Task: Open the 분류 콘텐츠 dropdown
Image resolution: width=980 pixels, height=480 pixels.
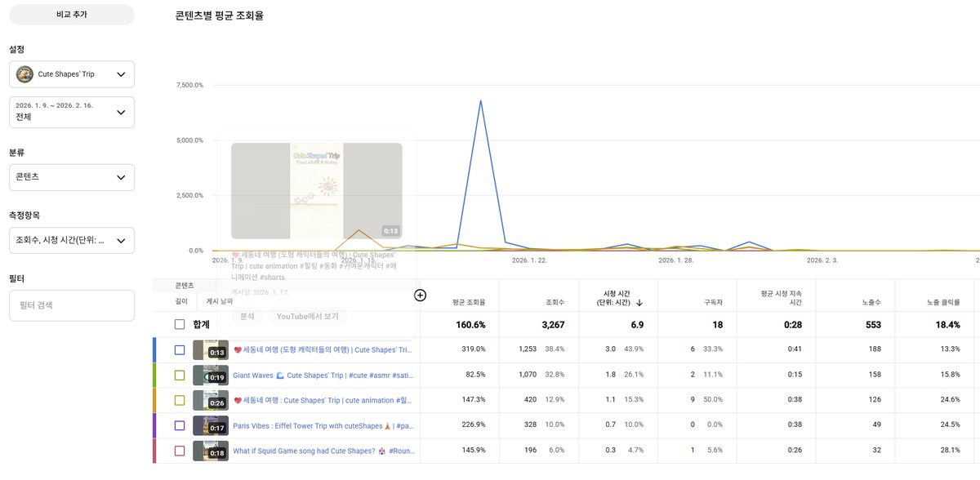Action: point(72,176)
